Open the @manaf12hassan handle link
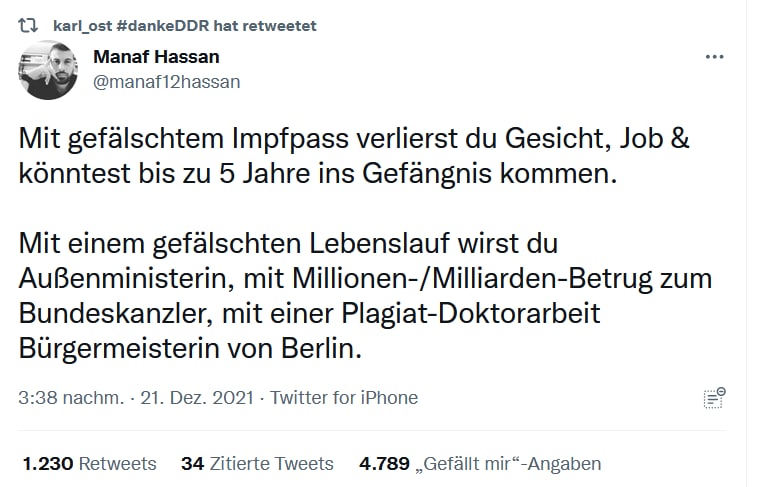 click(166, 82)
